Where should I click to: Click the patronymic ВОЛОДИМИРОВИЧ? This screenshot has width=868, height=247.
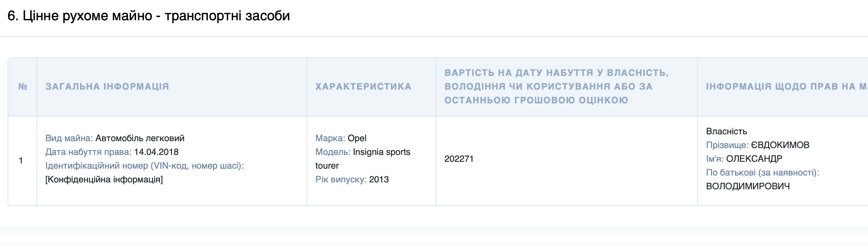pyautogui.click(x=748, y=186)
